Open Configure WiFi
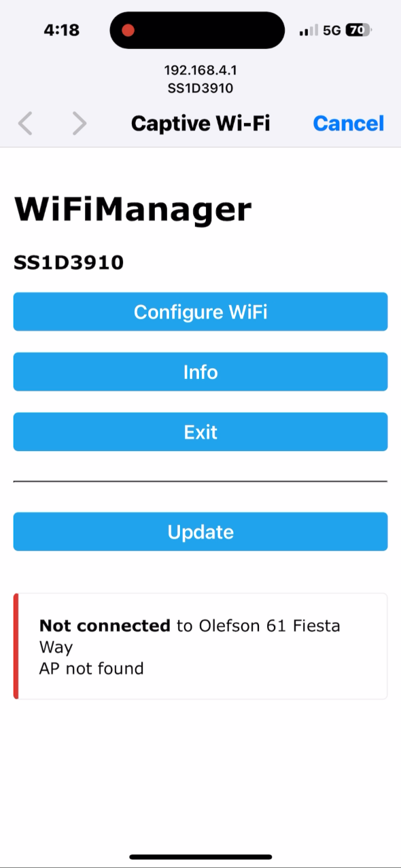This screenshot has height=868, width=401. [201, 312]
